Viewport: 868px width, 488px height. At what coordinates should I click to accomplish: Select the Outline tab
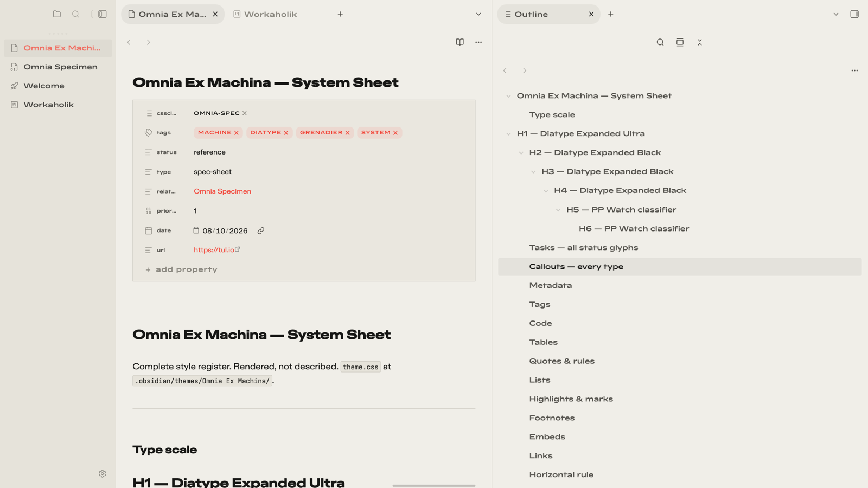pos(548,14)
